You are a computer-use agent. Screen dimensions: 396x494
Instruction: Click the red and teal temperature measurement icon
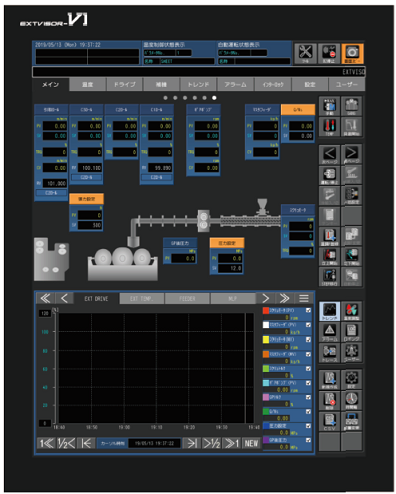pos(351,311)
